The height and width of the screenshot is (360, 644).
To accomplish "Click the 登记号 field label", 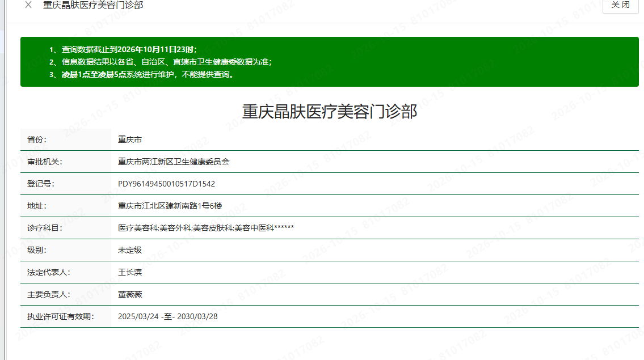I will click(x=41, y=184).
